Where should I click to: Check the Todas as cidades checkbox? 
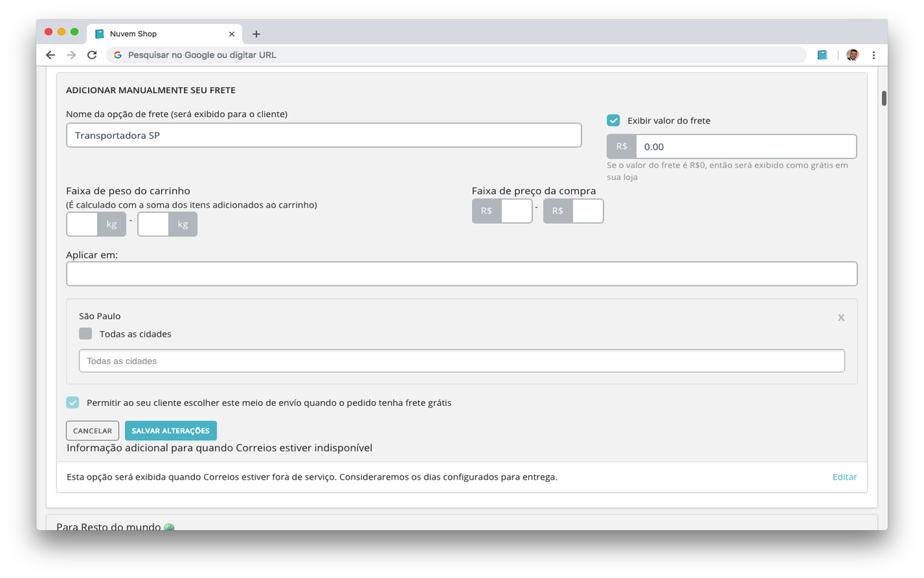(x=86, y=334)
